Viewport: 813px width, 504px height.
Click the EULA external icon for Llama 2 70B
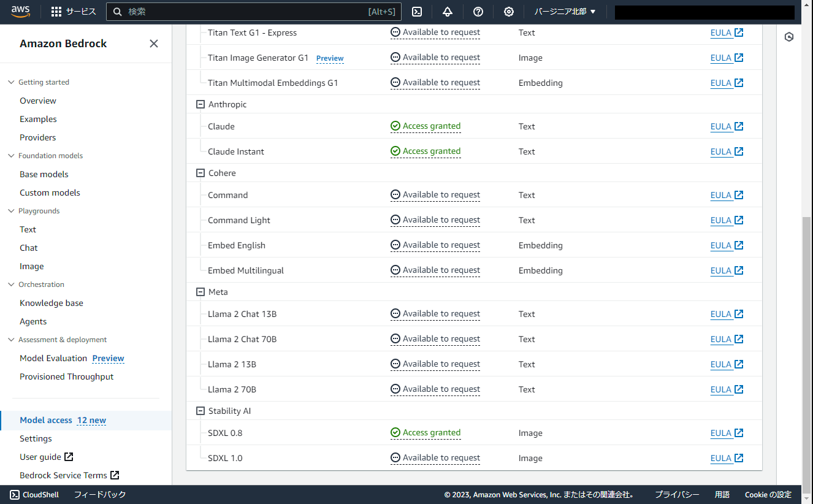[x=739, y=389]
